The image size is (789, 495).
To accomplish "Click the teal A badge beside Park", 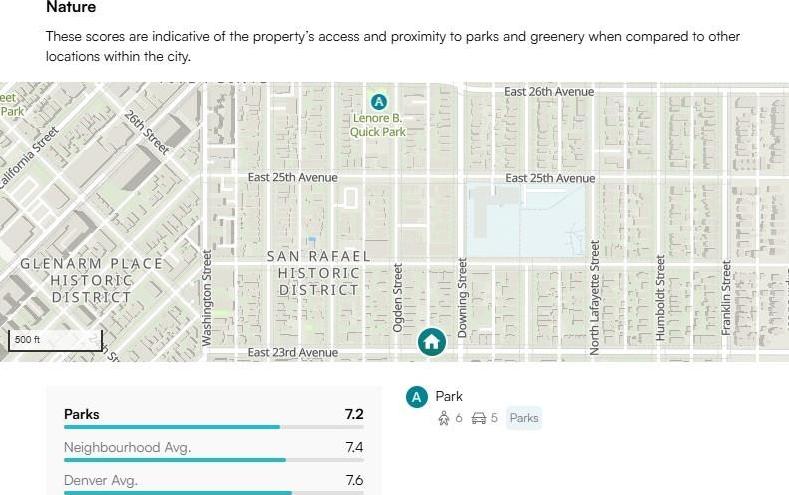I will (417, 397).
